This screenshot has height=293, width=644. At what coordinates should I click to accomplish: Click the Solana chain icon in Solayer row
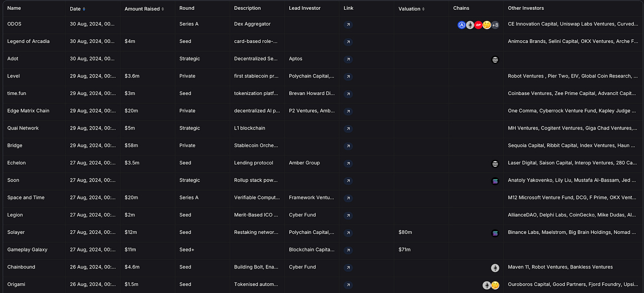(495, 233)
